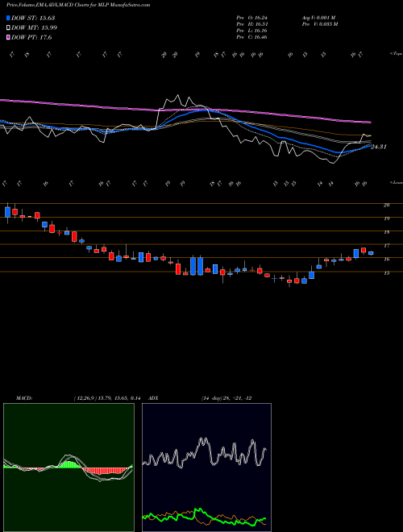This screenshot has width=403, height=532.
Task: Click the price axis label 20
Action: (386, 205)
